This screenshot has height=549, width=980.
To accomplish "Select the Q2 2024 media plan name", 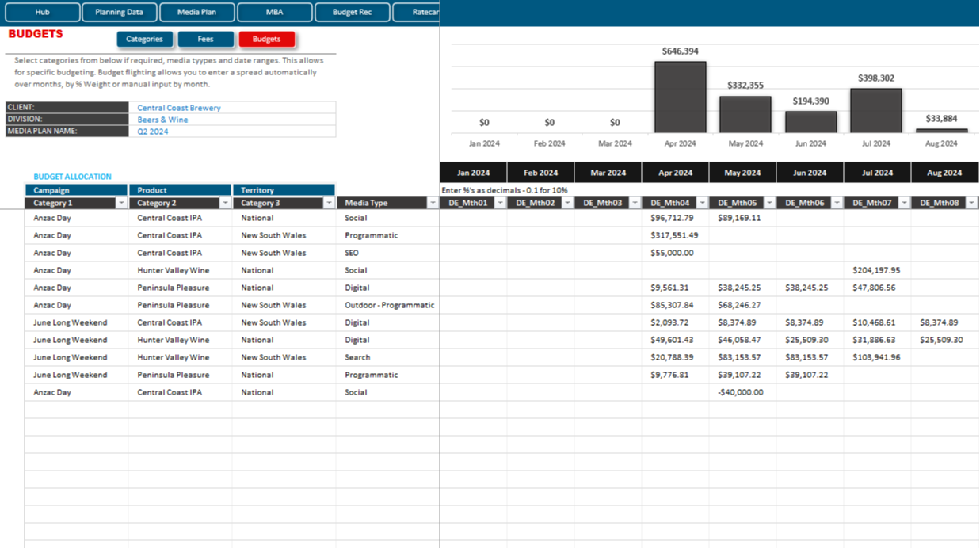I will 232,132.
